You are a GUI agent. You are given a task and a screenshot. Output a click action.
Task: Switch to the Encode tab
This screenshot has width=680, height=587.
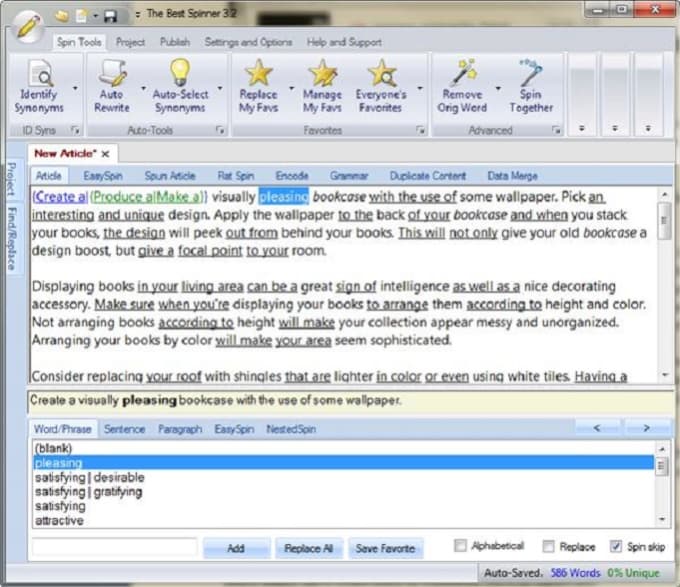pos(292,176)
